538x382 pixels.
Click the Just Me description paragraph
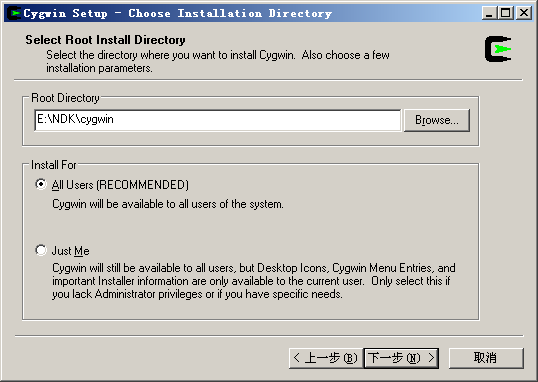(254, 281)
